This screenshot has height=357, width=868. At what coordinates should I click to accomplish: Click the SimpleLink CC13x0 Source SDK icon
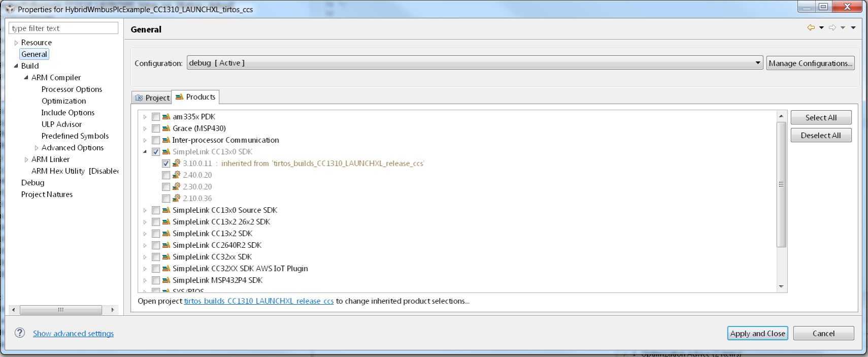(x=166, y=210)
